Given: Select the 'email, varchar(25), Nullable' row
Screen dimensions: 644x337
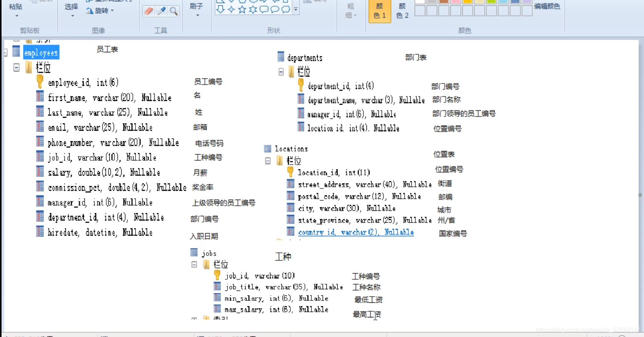Looking at the screenshot, I should 100,127.
